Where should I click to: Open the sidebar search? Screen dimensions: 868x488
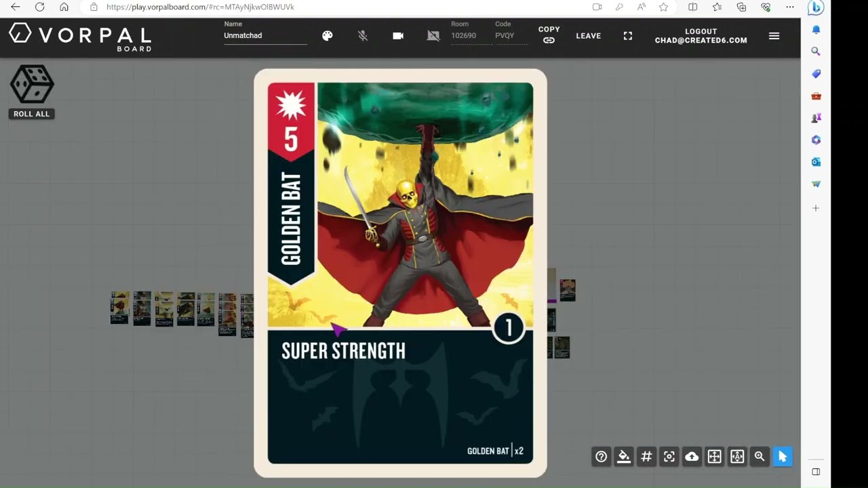point(816,52)
